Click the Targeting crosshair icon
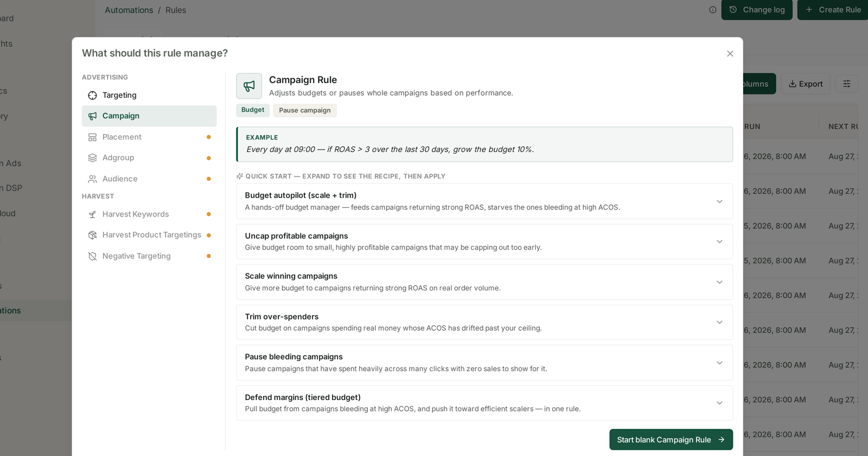 [92, 96]
